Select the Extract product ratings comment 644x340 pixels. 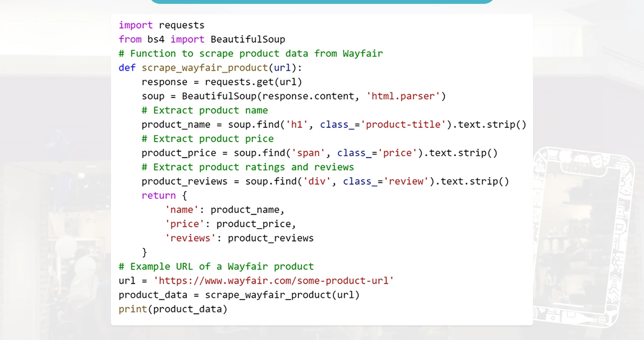[247, 167]
